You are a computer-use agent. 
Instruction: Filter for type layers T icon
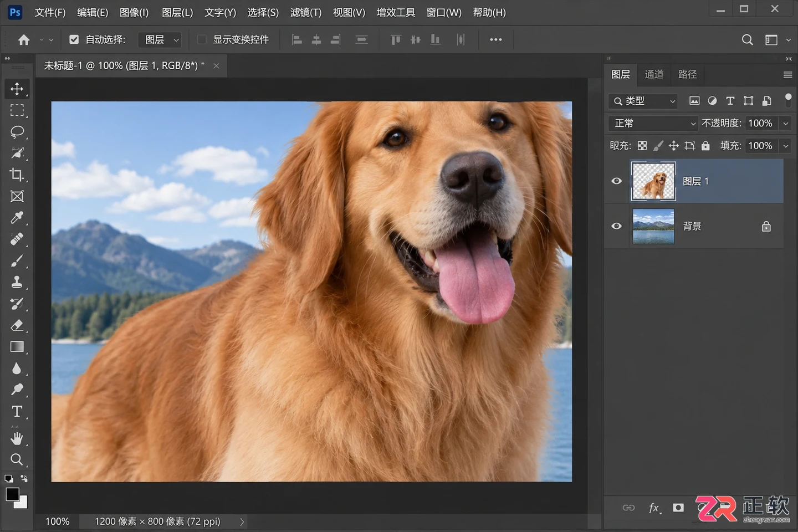click(x=730, y=101)
